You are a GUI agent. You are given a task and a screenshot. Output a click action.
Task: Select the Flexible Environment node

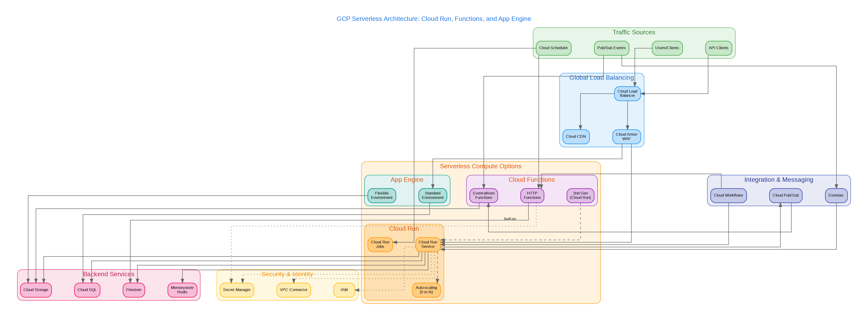(381, 196)
